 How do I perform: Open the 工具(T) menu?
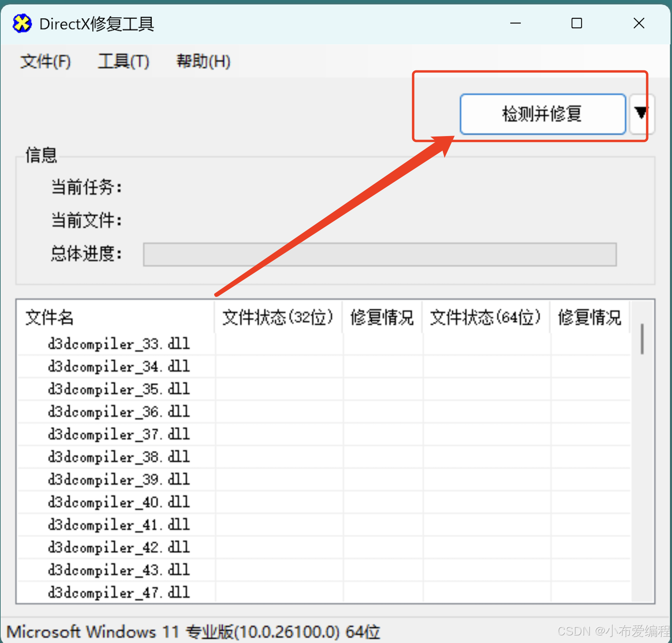[x=123, y=61]
